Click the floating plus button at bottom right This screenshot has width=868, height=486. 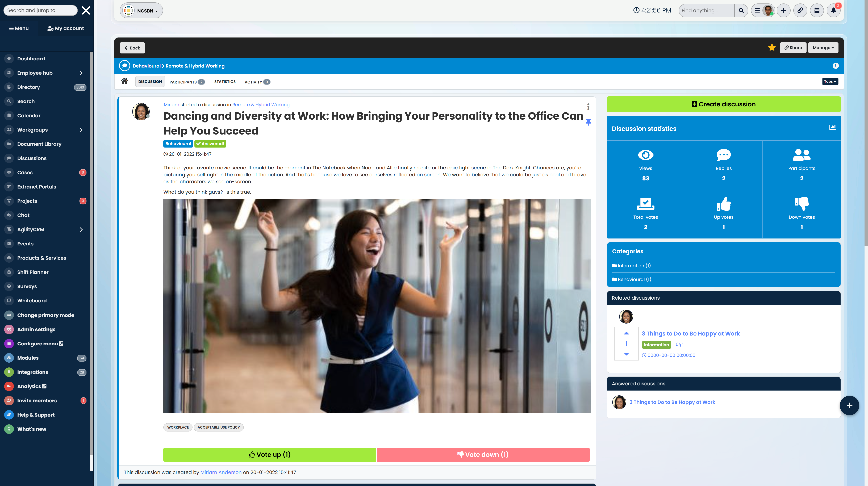point(849,405)
